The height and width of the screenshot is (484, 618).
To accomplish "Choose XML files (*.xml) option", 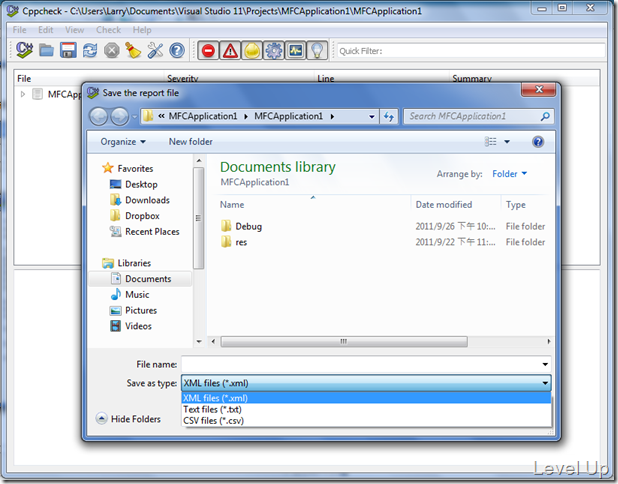I will coord(366,398).
